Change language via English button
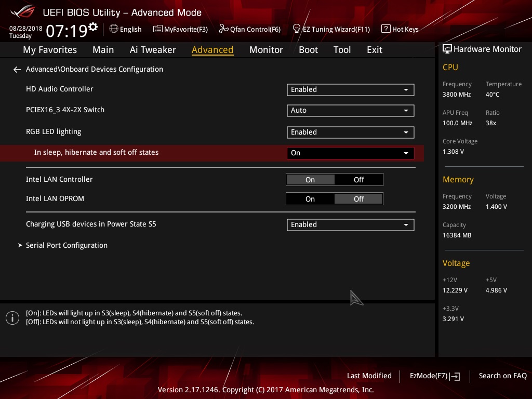Image resolution: width=532 pixels, height=399 pixels. [x=126, y=29]
